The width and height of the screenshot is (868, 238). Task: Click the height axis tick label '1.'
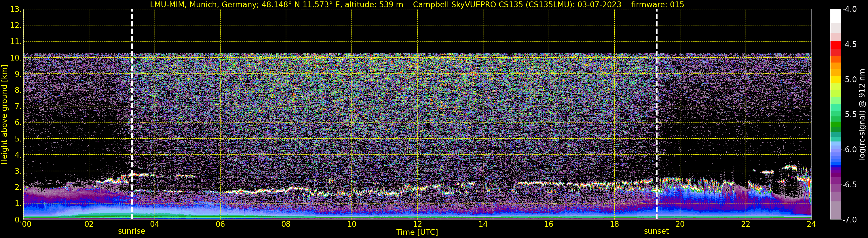(18, 204)
